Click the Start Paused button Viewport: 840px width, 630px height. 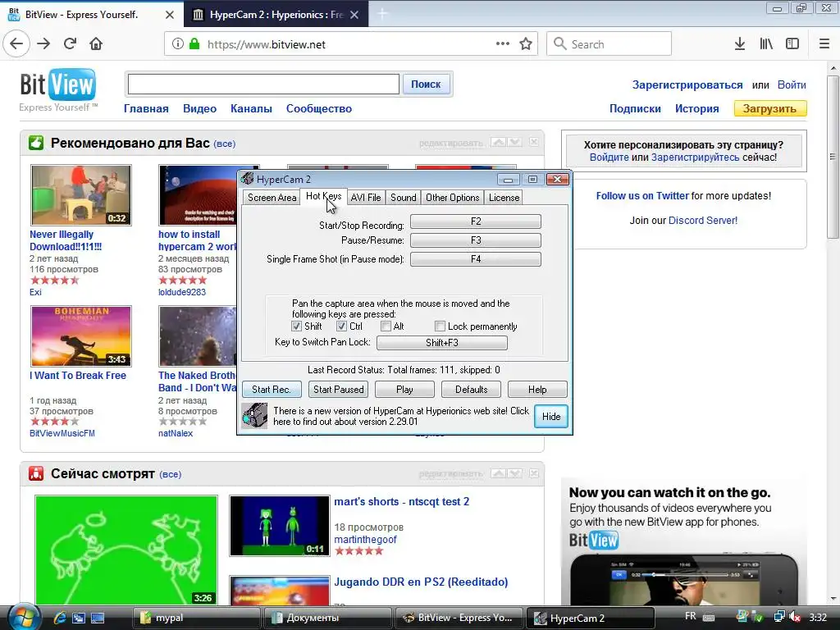(339, 390)
